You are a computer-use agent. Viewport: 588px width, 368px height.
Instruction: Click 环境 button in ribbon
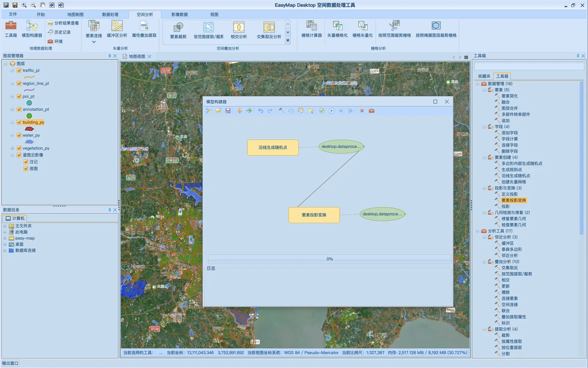pos(55,42)
